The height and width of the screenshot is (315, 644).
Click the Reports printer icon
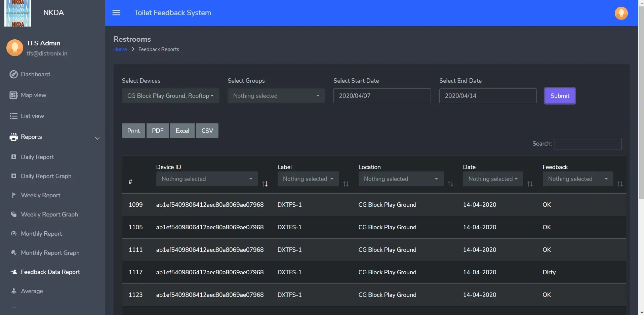click(13, 137)
